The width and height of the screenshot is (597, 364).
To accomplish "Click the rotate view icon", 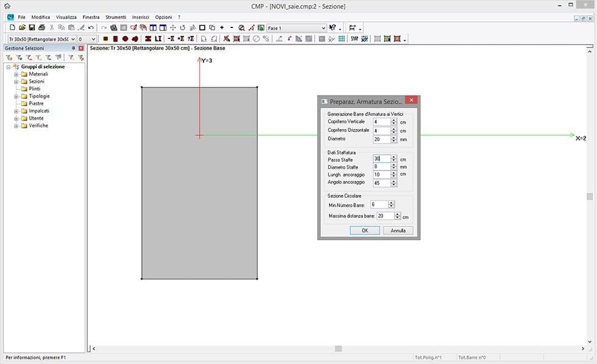I will pos(182,28).
